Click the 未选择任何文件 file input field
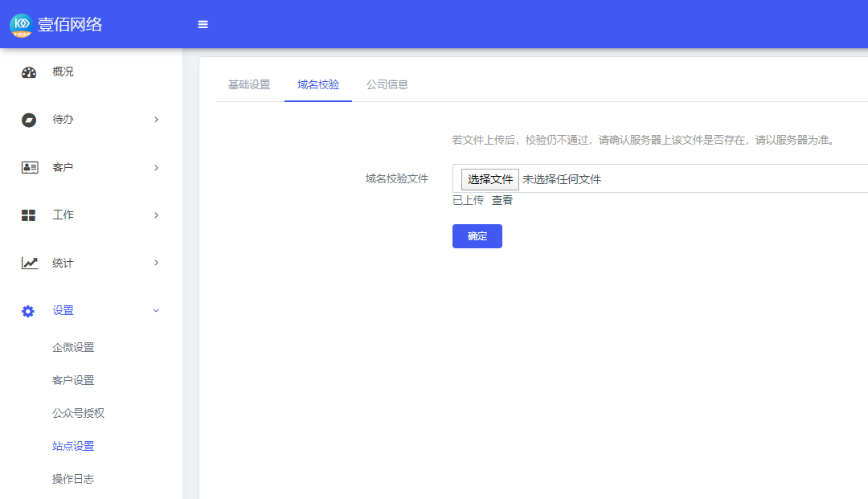The width and height of the screenshot is (868, 499). point(660,178)
